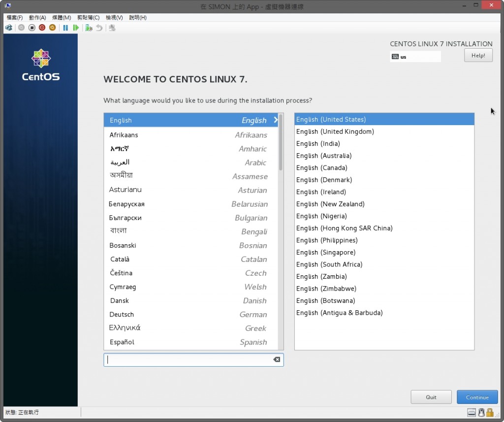Click the enhanced session toolbar icon
This screenshot has height=422, width=504.
(112, 28)
